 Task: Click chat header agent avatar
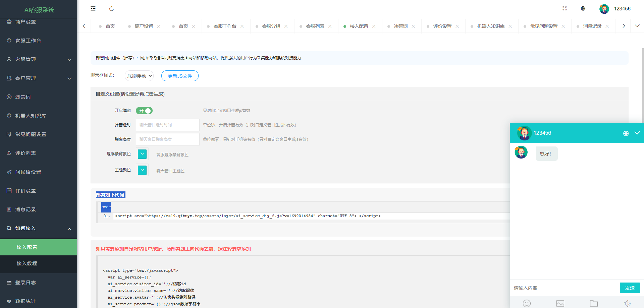tap(524, 133)
